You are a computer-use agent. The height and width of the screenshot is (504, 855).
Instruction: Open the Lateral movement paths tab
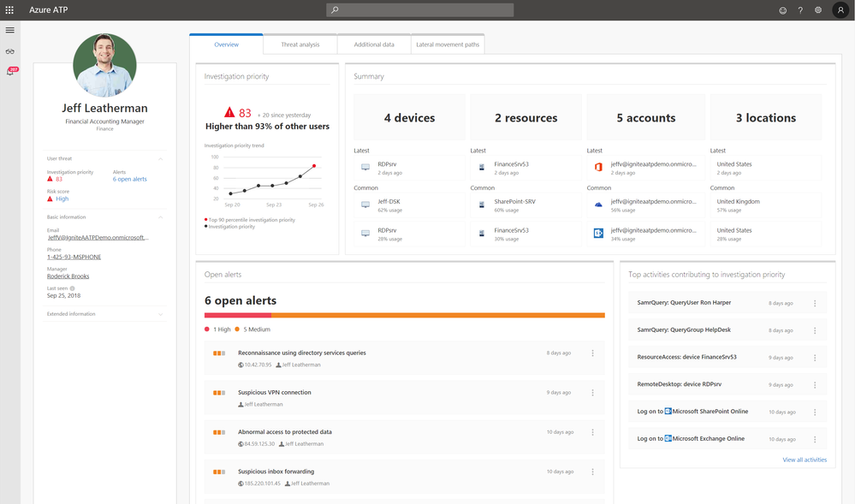[x=448, y=44]
